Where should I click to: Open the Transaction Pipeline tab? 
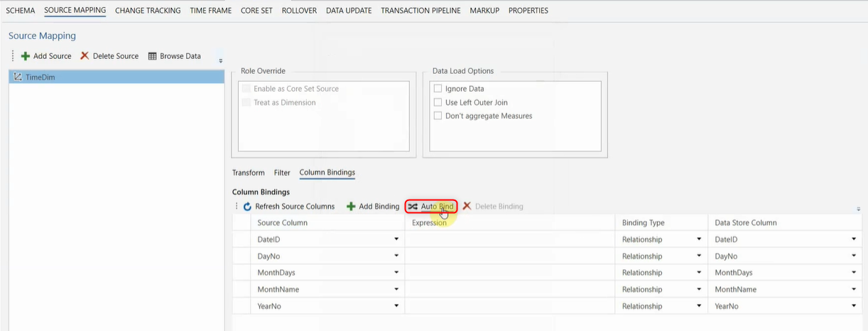(x=421, y=11)
